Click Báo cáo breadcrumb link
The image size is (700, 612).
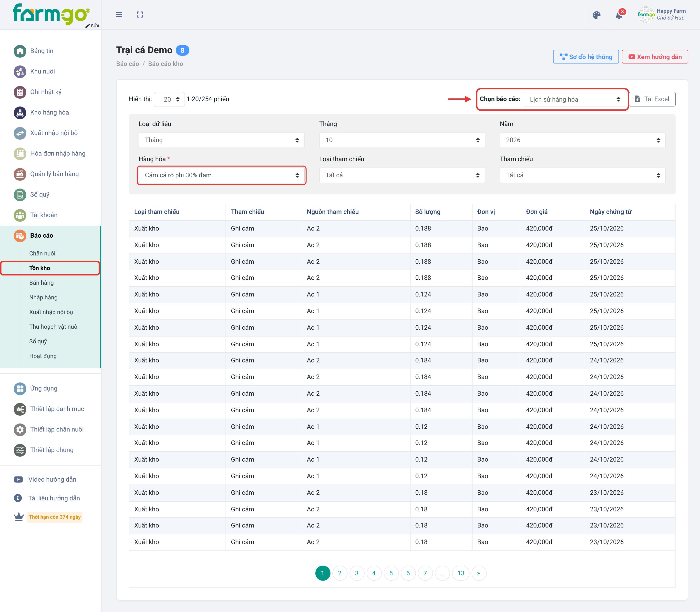[x=127, y=64]
